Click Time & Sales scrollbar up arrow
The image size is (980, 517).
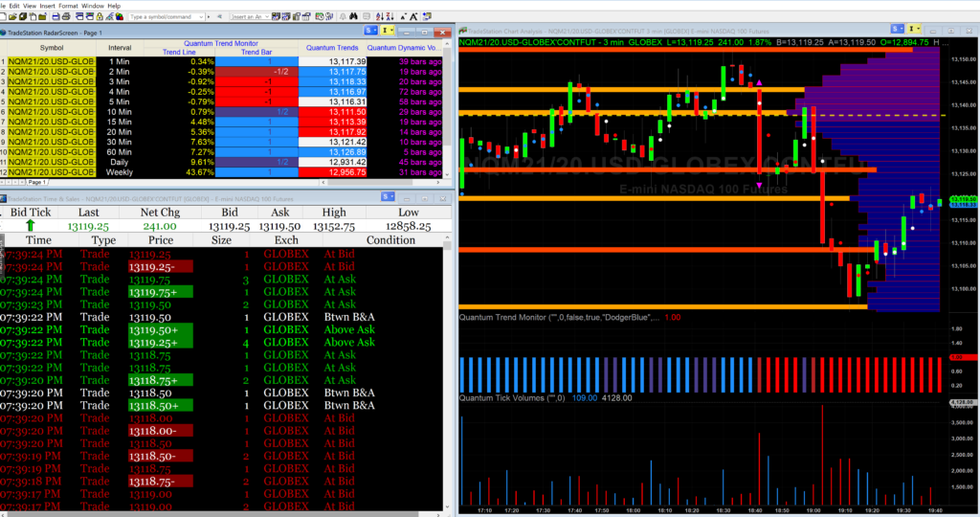click(x=447, y=238)
